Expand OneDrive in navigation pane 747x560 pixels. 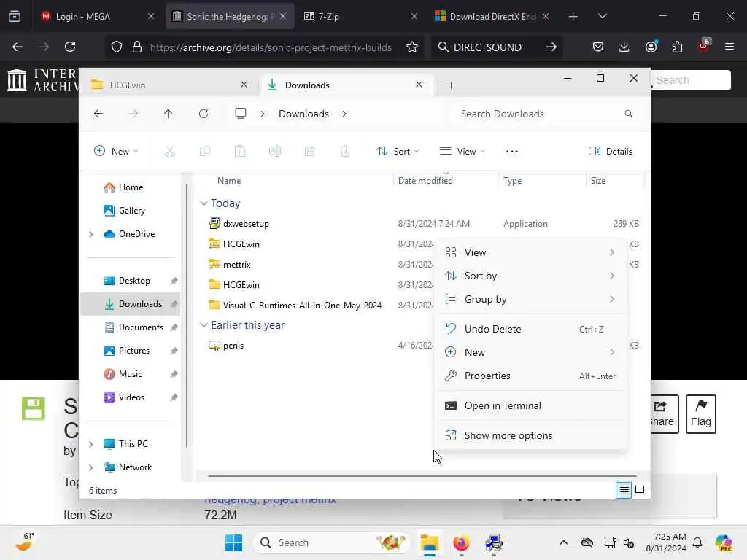[91, 234]
